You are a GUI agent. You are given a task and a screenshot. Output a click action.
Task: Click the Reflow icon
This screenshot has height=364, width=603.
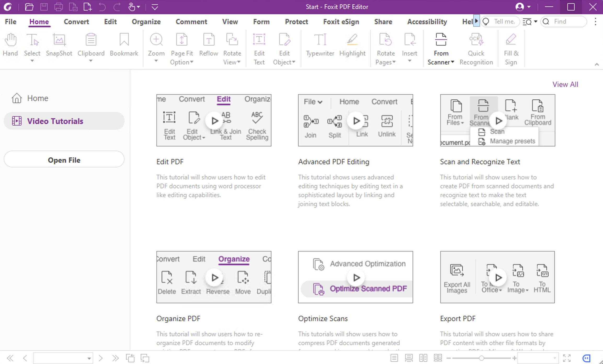click(209, 40)
